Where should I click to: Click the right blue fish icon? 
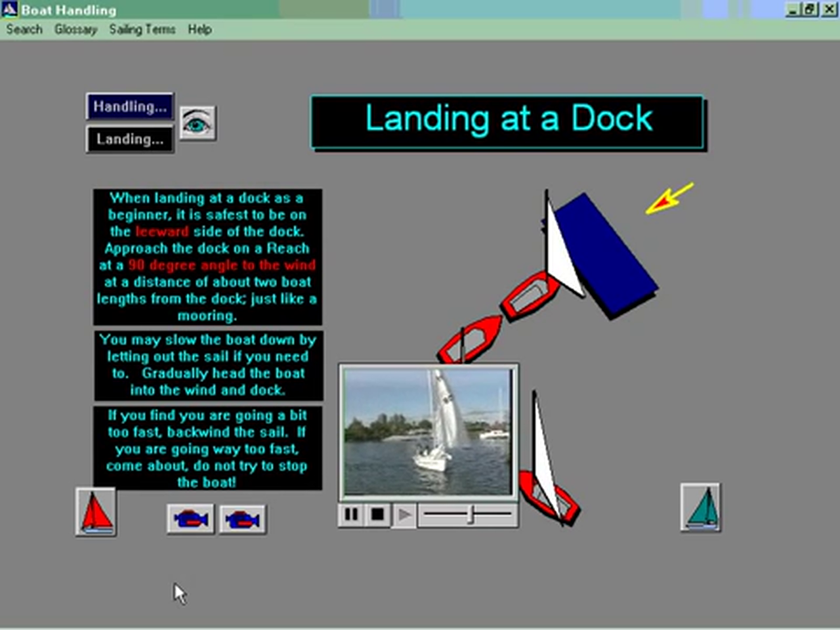pyautogui.click(x=242, y=520)
